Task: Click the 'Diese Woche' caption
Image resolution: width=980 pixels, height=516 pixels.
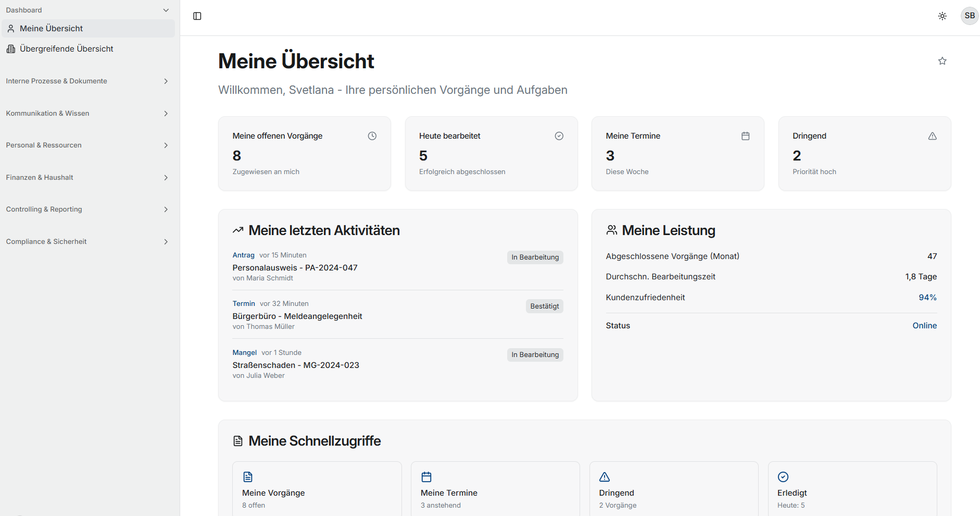Action: [627, 172]
